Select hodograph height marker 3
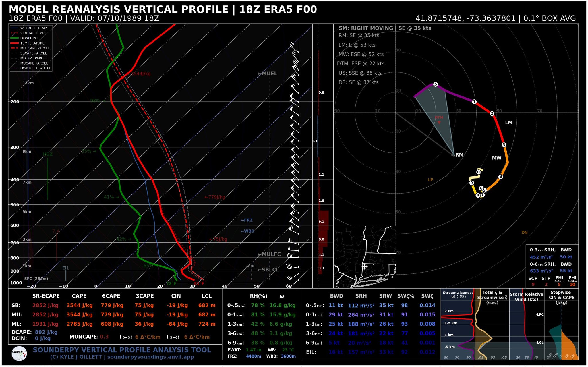Screen dimensions: 588x367 [x=504, y=145]
